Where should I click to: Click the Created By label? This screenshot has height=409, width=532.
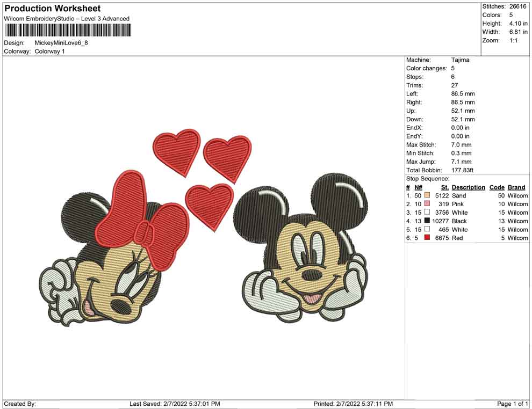pos(20,404)
